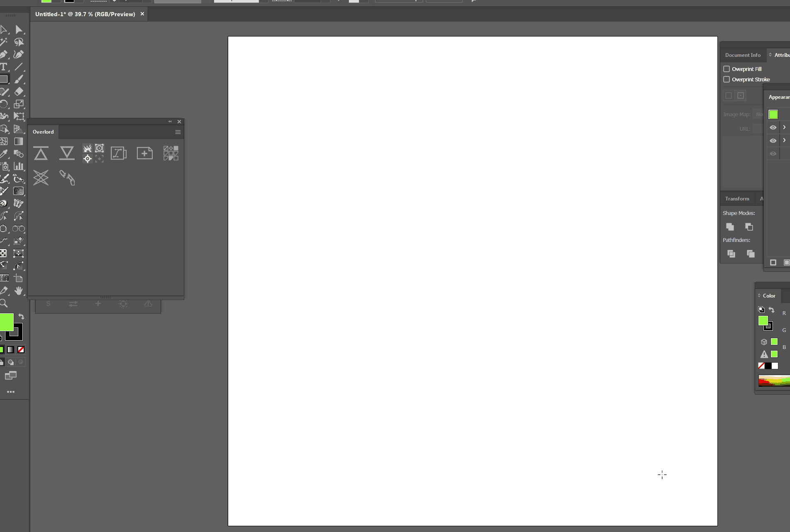The height and width of the screenshot is (532, 790).
Task: Click Color panel fill swatch
Action: click(x=763, y=320)
